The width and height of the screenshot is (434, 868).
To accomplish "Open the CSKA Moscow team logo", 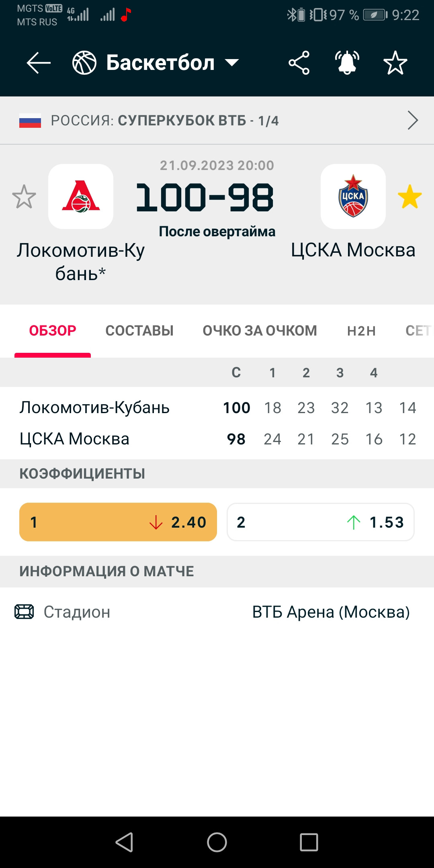I will pyautogui.click(x=353, y=197).
